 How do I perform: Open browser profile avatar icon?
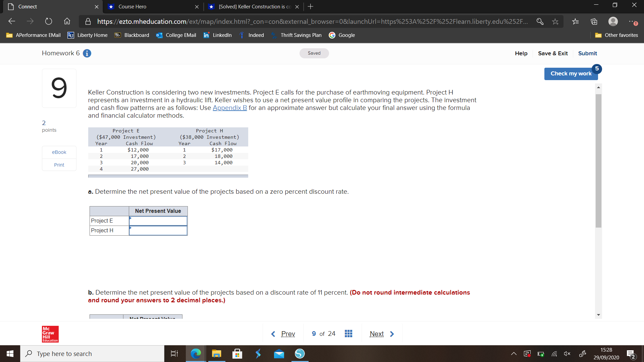pos(613,21)
